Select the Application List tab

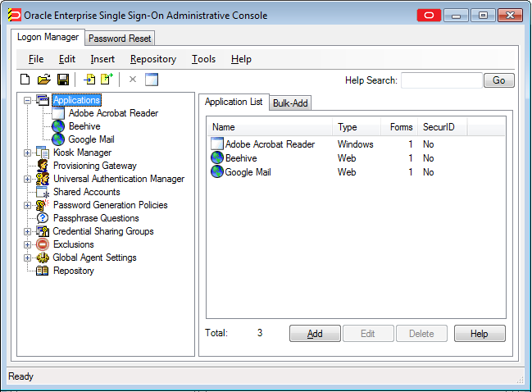pyautogui.click(x=234, y=102)
